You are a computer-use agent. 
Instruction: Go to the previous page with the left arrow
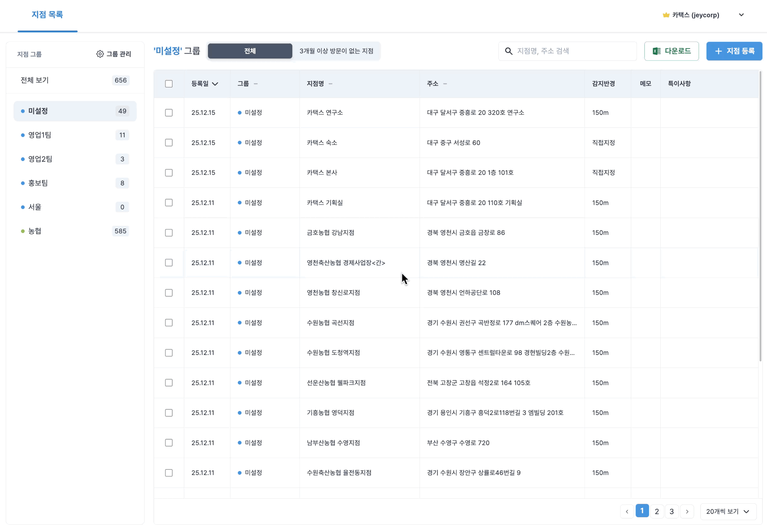(x=627, y=511)
